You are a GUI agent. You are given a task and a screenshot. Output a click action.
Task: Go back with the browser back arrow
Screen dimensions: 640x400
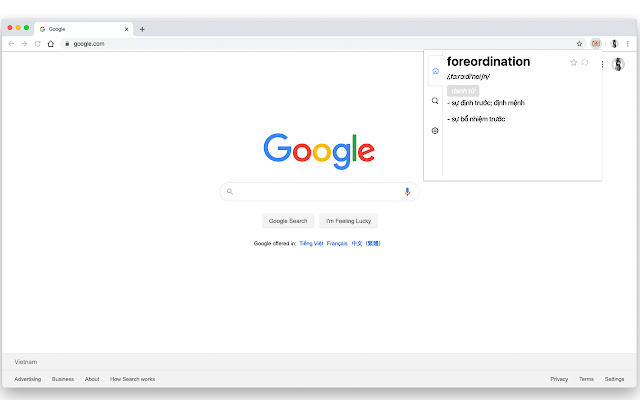point(11,44)
